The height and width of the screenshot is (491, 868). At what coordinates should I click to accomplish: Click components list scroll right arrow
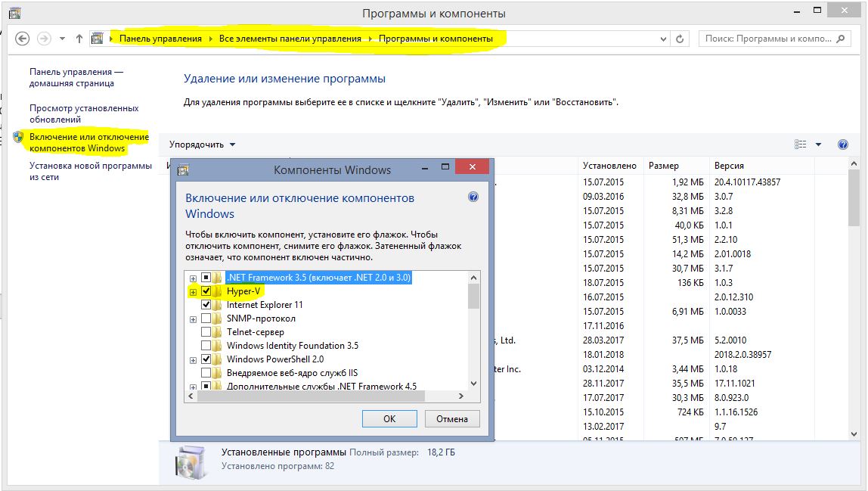[460, 396]
